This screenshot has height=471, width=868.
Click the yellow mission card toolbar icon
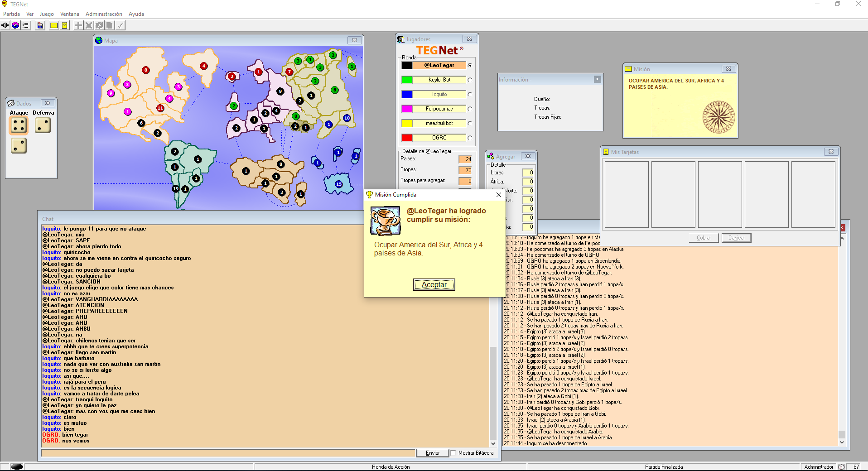tap(54, 25)
